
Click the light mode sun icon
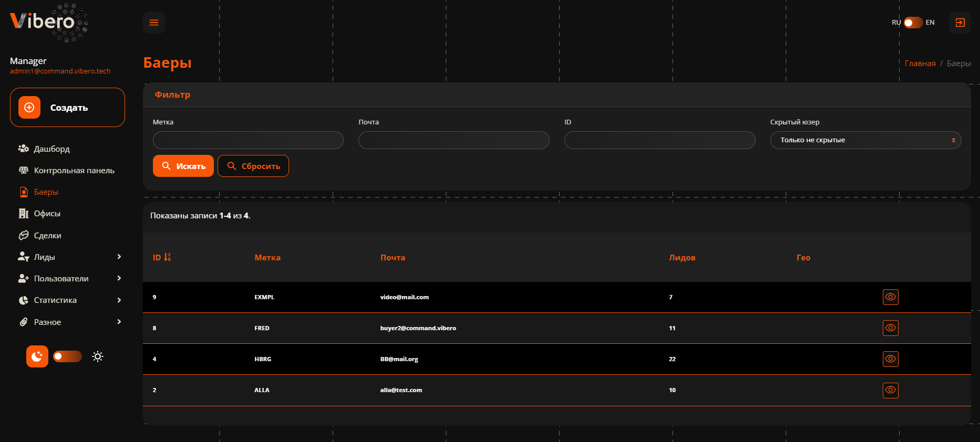[x=98, y=356]
